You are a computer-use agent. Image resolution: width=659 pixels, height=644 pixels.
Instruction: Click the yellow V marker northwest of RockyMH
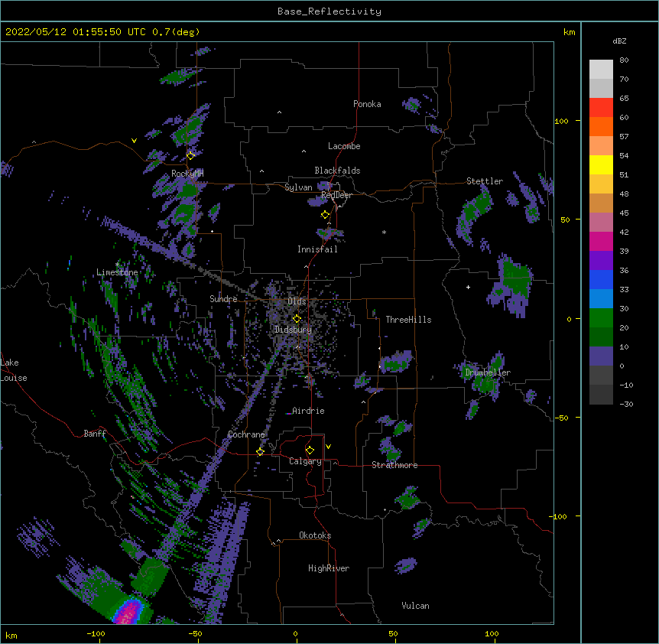(x=134, y=141)
